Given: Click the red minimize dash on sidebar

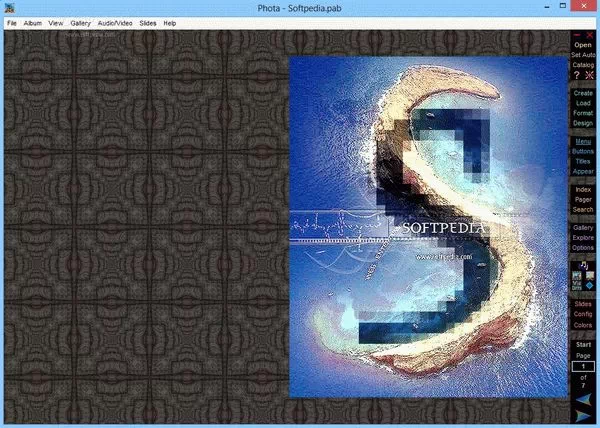Looking at the screenshot, I should pos(577,34).
